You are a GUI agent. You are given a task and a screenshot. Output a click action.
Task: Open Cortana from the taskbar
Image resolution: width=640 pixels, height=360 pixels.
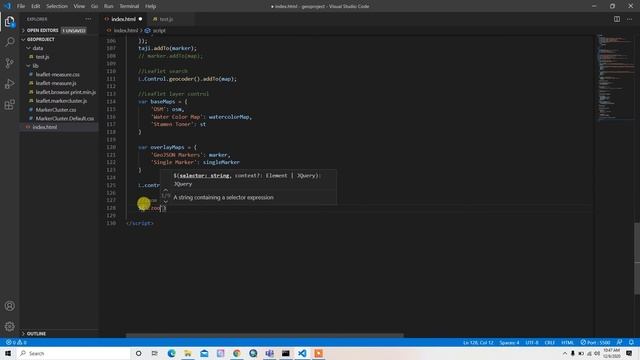pyautogui.click(x=138, y=353)
